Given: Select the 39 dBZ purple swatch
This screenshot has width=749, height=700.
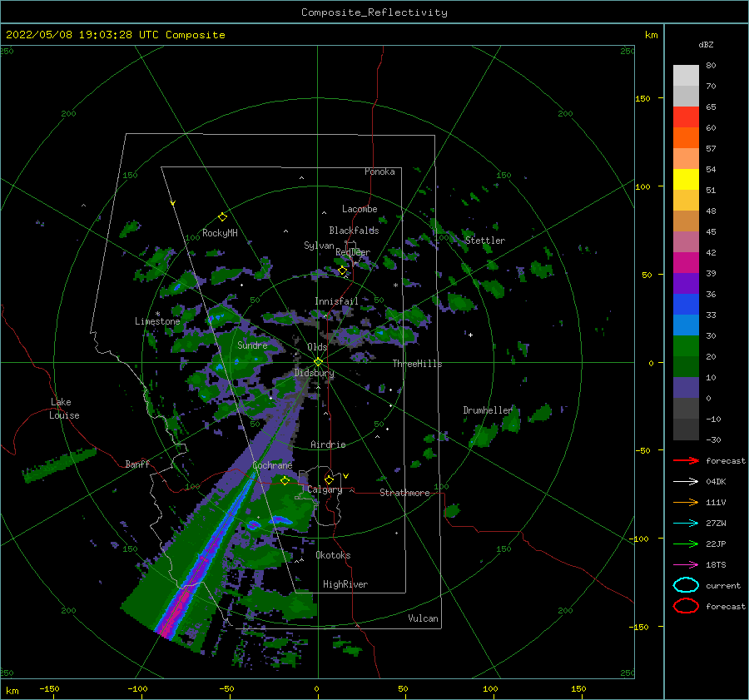Looking at the screenshot, I should pos(686,283).
